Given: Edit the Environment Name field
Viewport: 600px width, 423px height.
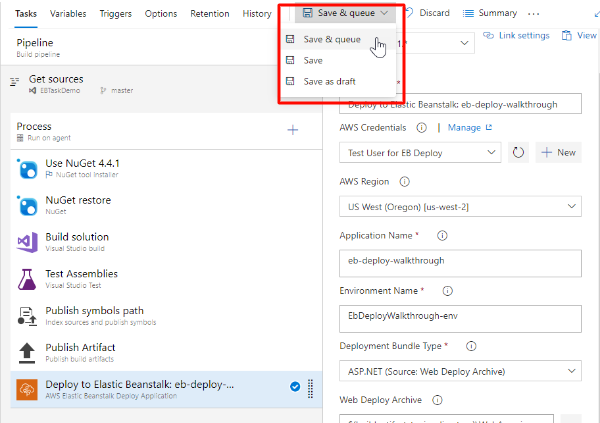Looking at the screenshot, I should point(460,318).
